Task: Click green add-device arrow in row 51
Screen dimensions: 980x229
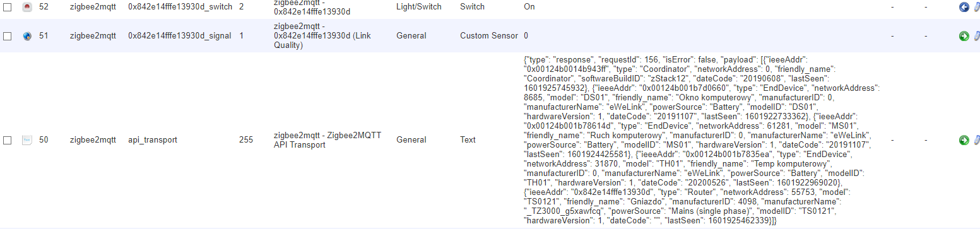Action: pyautogui.click(x=964, y=36)
